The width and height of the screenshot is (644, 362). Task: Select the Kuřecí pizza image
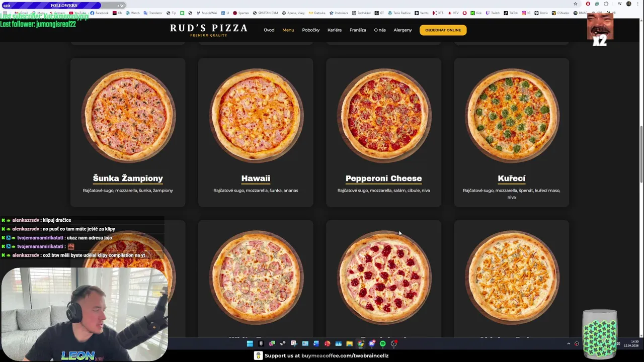[x=512, y=116]
